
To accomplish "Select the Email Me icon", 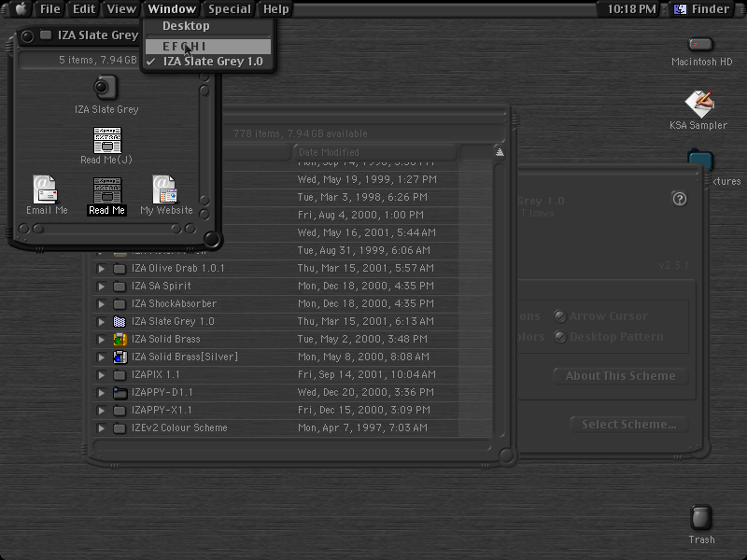I will (x=45, y=189).
